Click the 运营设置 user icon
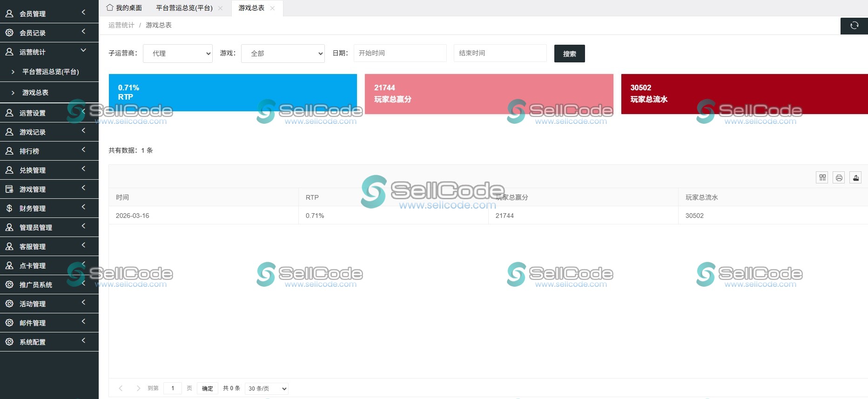This screenshot has width=868, height=399. (x=9, y=113)
